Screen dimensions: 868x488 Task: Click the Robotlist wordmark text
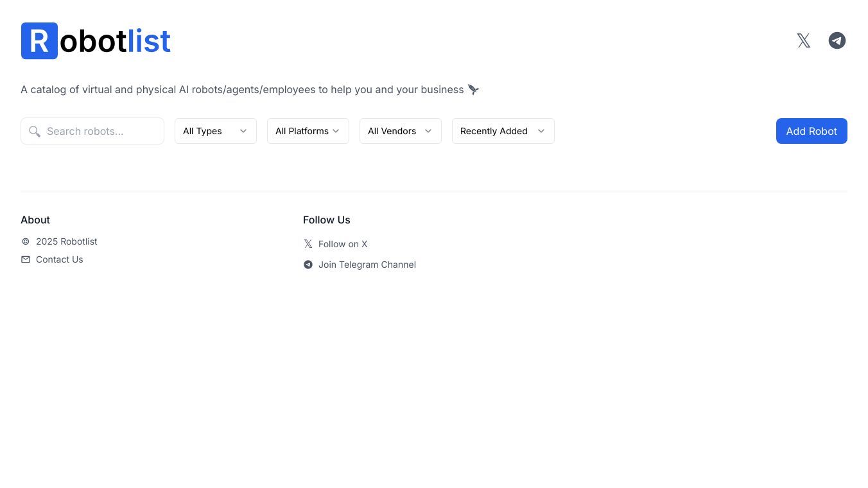(x=116, y=41)
